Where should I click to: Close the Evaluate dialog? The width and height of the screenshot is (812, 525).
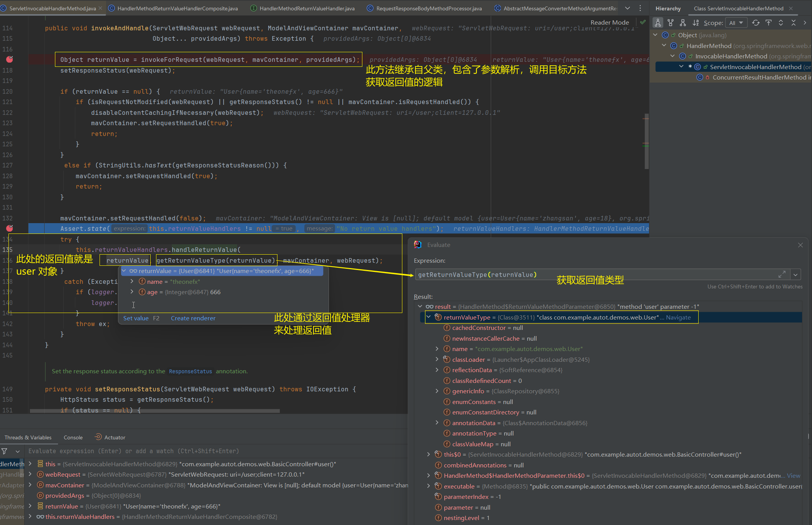[x=800, y=245]
